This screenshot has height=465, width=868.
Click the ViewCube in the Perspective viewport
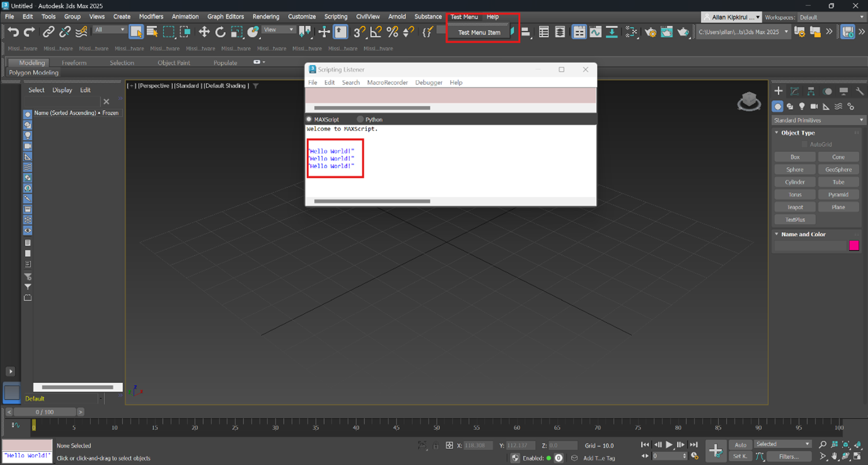[749, 102]
